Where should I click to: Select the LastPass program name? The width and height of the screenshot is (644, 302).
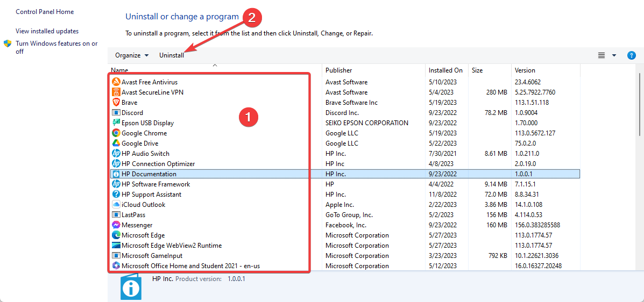[133, 214]
